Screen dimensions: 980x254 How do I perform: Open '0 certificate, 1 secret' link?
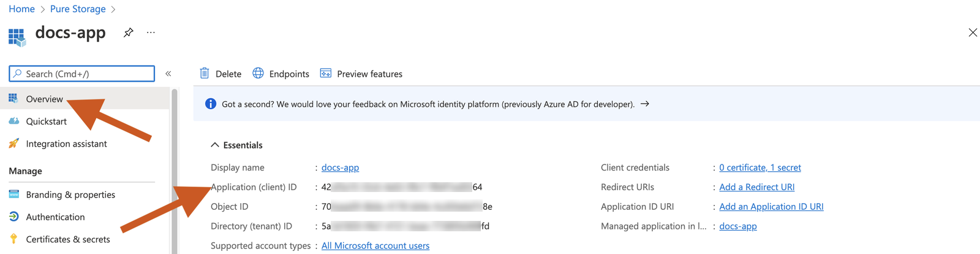(x=759, y=167)
